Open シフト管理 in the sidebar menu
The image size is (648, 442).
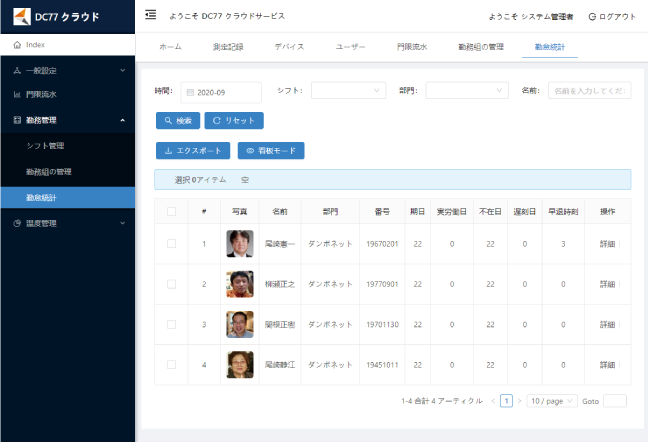tap(45, 146)
